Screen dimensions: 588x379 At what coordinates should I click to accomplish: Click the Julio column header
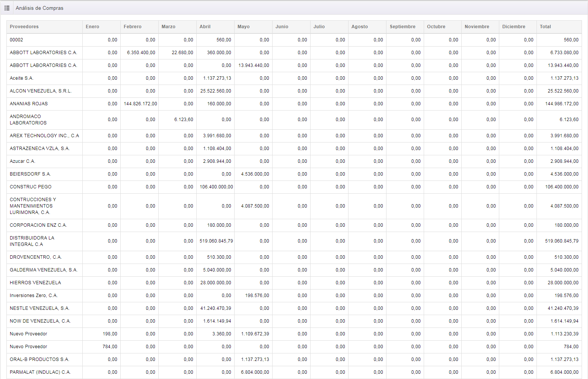coord(329,27)
